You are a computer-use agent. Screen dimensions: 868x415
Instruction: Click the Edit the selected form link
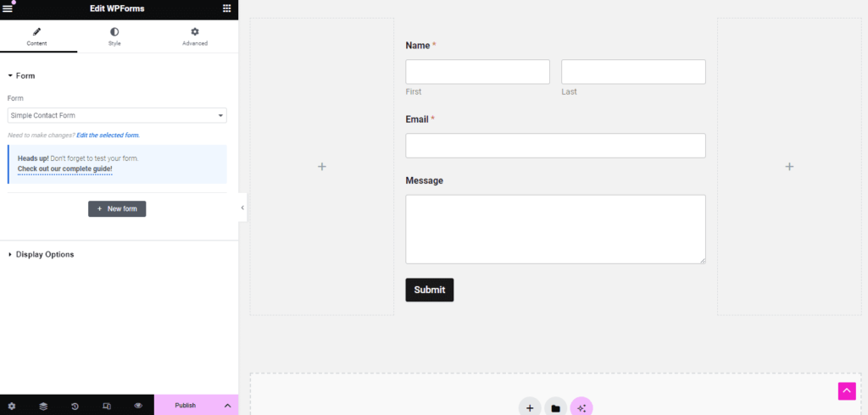click(x=108, y=136)
